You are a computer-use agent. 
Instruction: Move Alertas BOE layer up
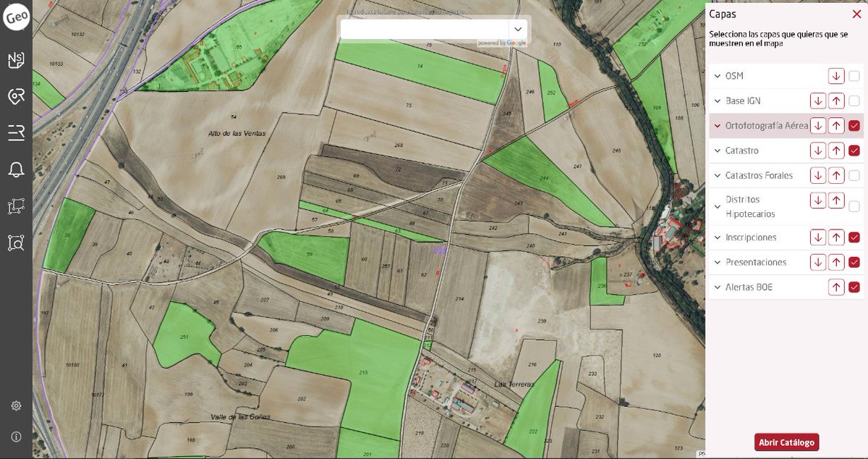click(x=836, y=287)
